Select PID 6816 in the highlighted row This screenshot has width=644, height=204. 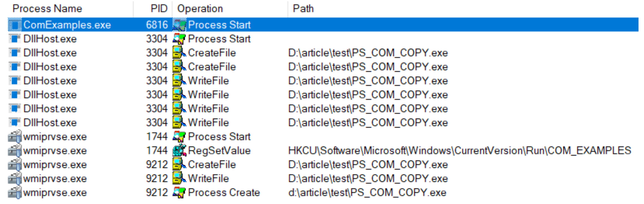(157, 25)
